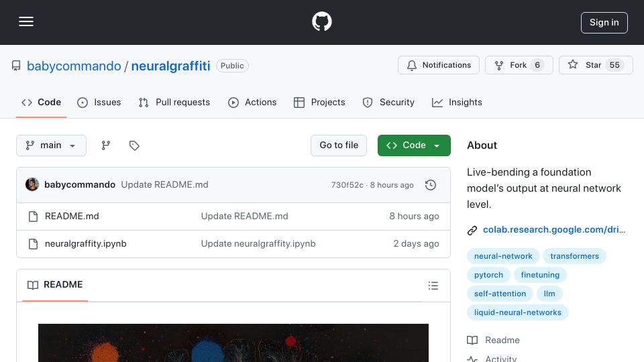Open commit hash 730f52c
This screenshot has height=362, width=644.
(347, 185)
